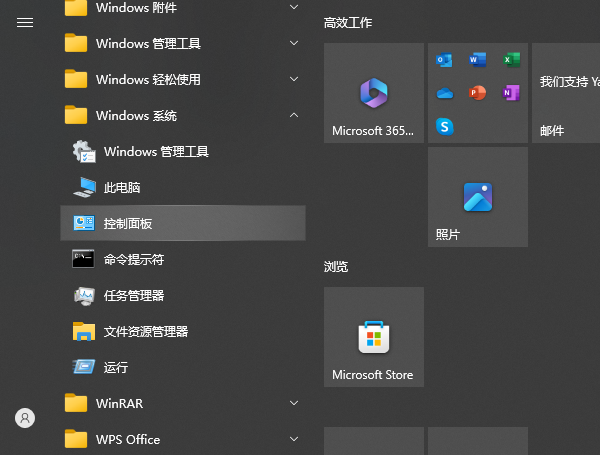Select the 任务管理器 text label
The width and height of the screenshot is (600, 455).
(x=134, y=295)
